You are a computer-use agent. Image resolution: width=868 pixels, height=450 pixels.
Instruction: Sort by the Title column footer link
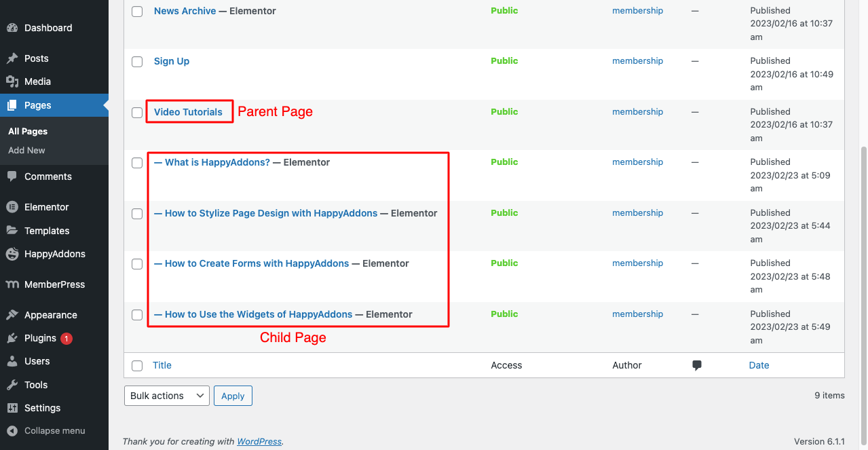click(x=162, y=365)
